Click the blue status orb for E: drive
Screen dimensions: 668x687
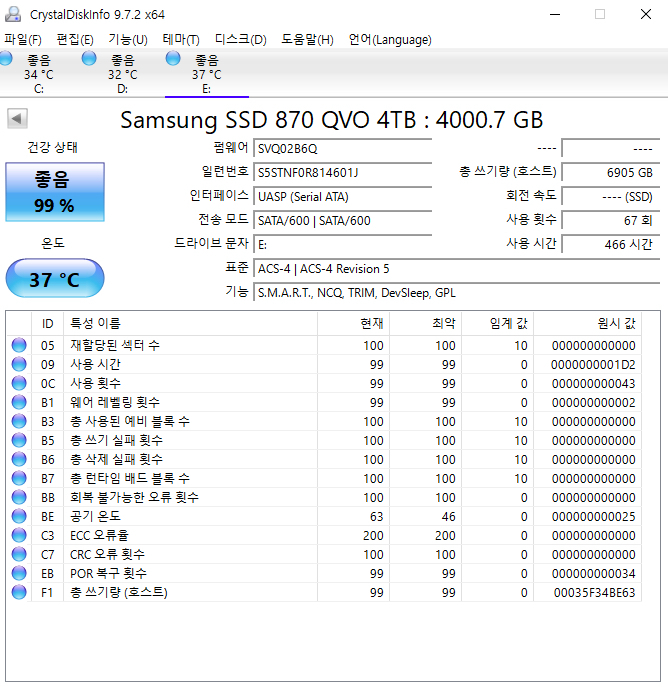coord(173,58)
